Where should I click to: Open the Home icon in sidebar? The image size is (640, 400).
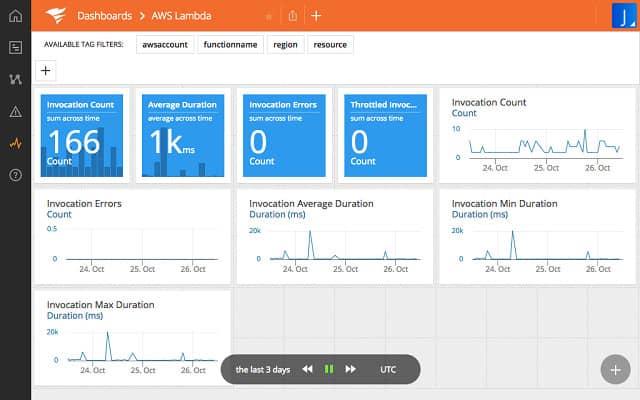pyautogui.click(x=16, y=16)
